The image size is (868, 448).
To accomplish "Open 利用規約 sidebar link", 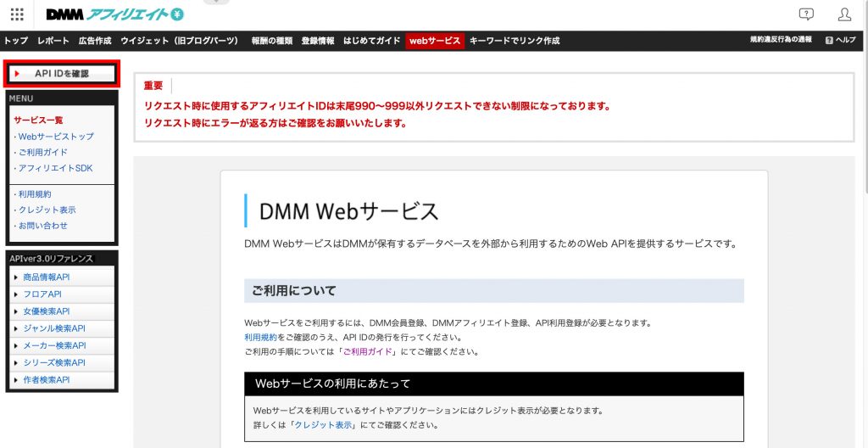I will coord(35,194).
